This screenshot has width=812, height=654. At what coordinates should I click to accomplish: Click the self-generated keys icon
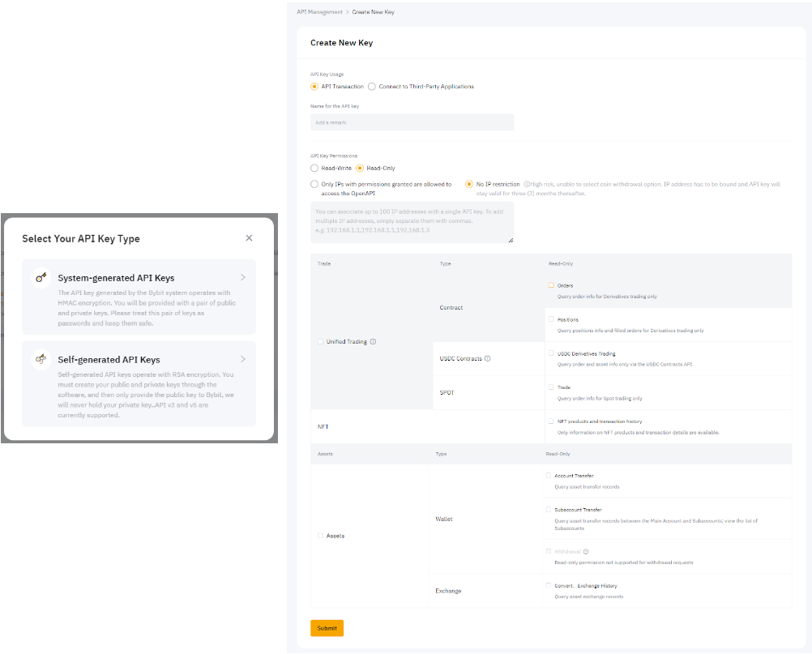[x=41, y=359]
